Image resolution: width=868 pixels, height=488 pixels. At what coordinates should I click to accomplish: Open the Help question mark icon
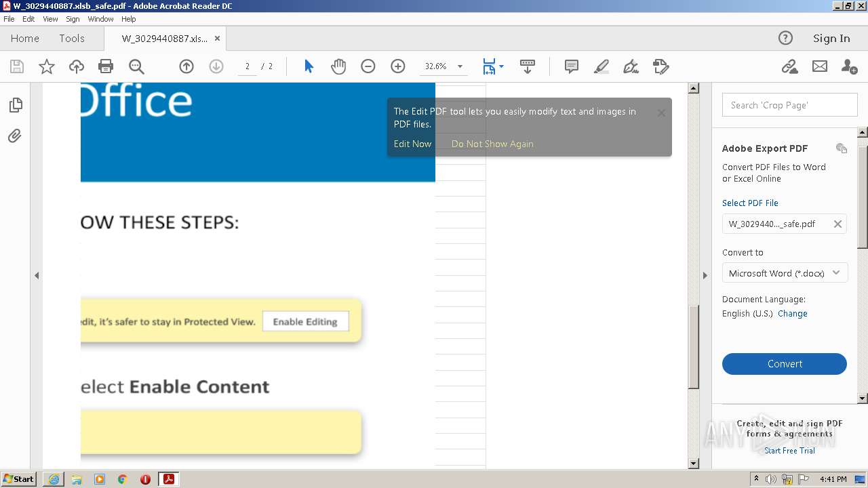(x=785, y=38)
